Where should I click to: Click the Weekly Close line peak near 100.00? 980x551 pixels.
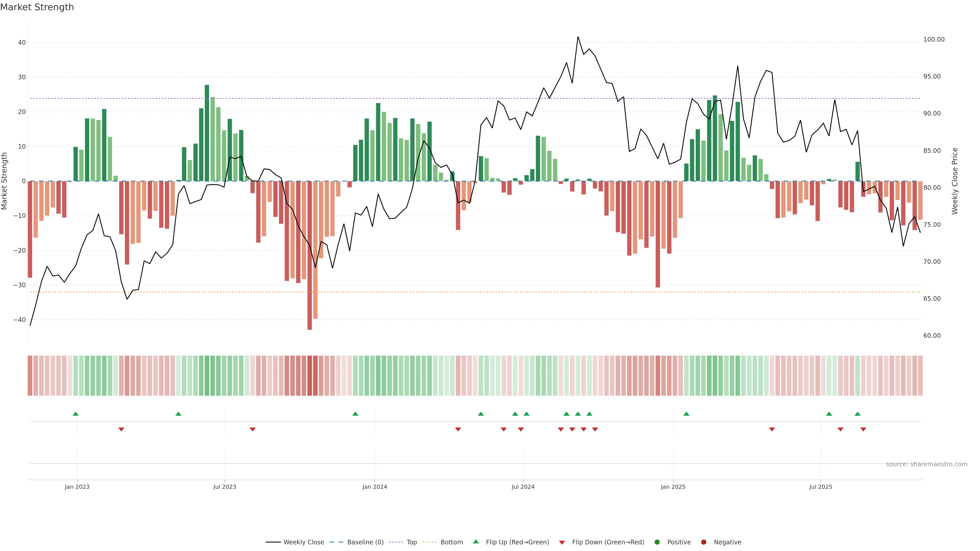point(578,37)
